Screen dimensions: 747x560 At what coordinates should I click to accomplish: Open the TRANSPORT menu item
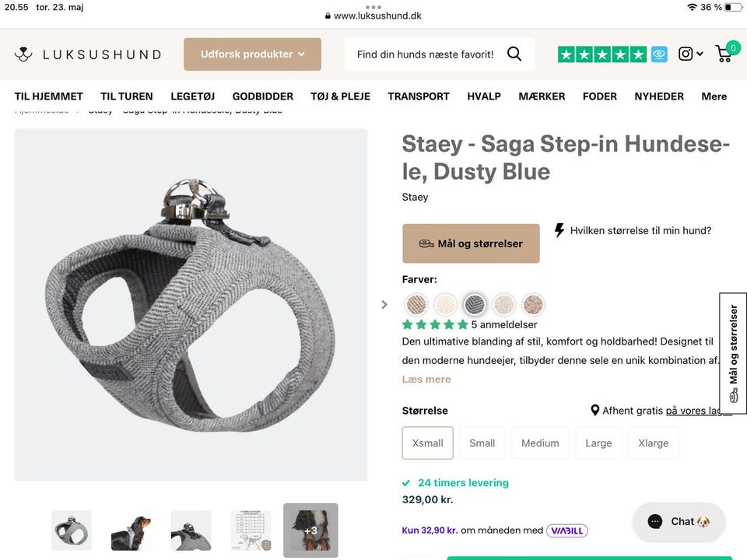coord(419,96)
